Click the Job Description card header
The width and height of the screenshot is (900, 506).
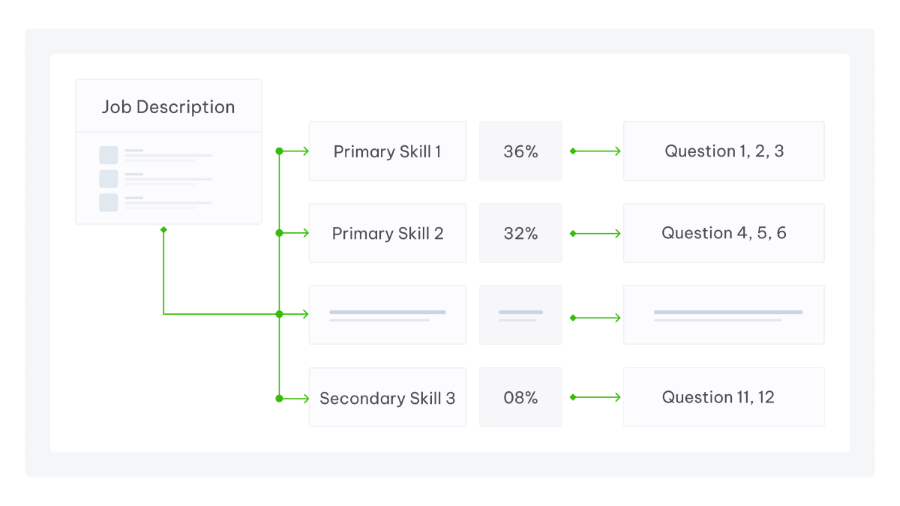tap(168, 107)
